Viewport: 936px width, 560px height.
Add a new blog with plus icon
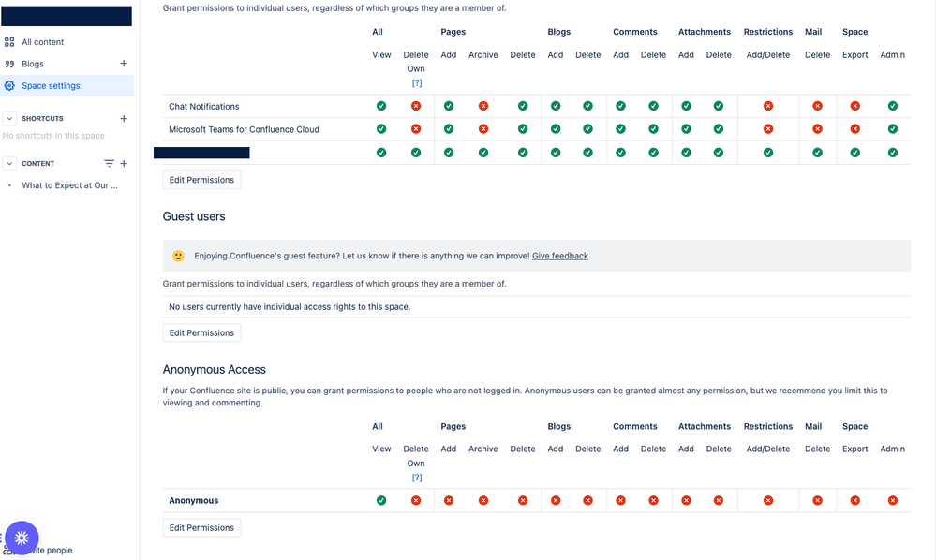coord(124,64)
